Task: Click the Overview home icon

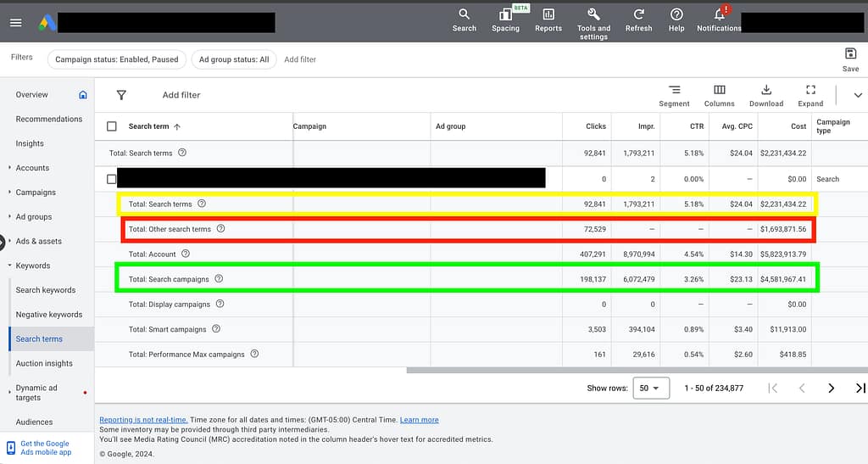Action: (83, 95)
